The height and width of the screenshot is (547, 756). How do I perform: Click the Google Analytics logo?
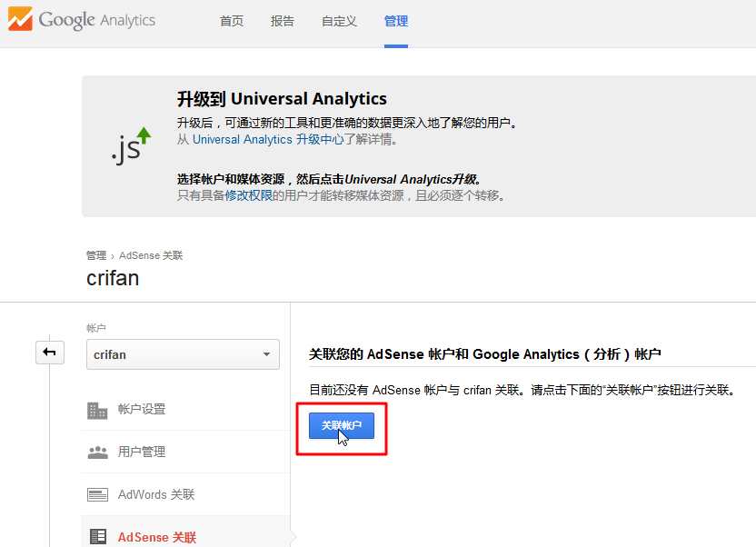coord(82,20)
